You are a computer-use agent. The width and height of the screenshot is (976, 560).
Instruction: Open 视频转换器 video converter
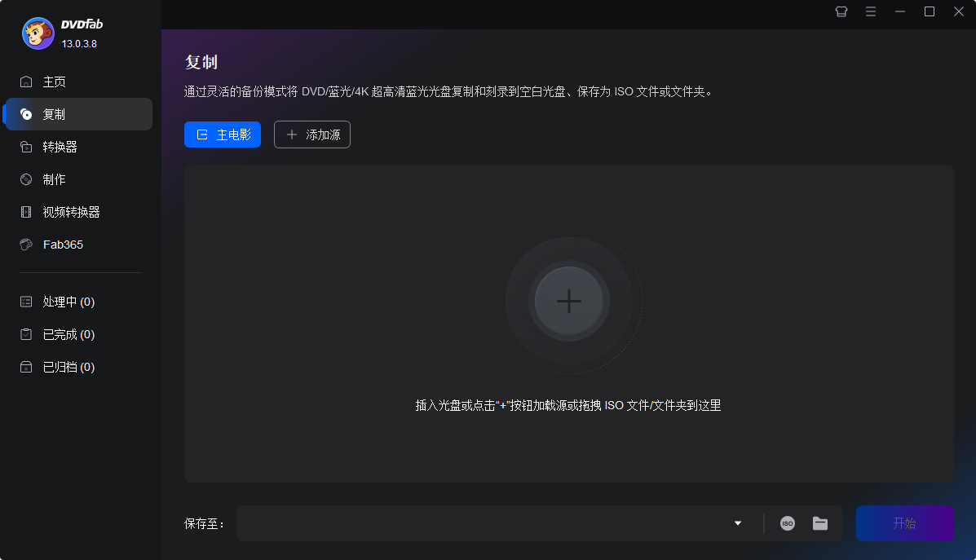pyautogui.click(x=79, y=212)
